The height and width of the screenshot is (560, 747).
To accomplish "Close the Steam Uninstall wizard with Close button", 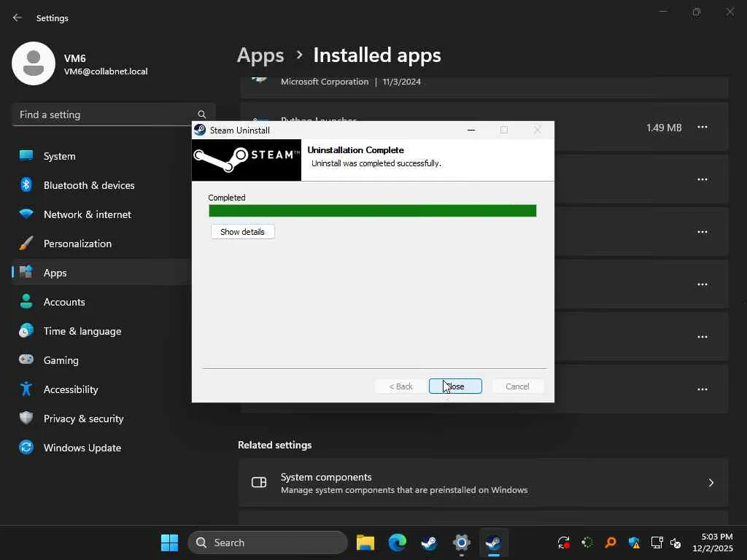I will (455, 386).
